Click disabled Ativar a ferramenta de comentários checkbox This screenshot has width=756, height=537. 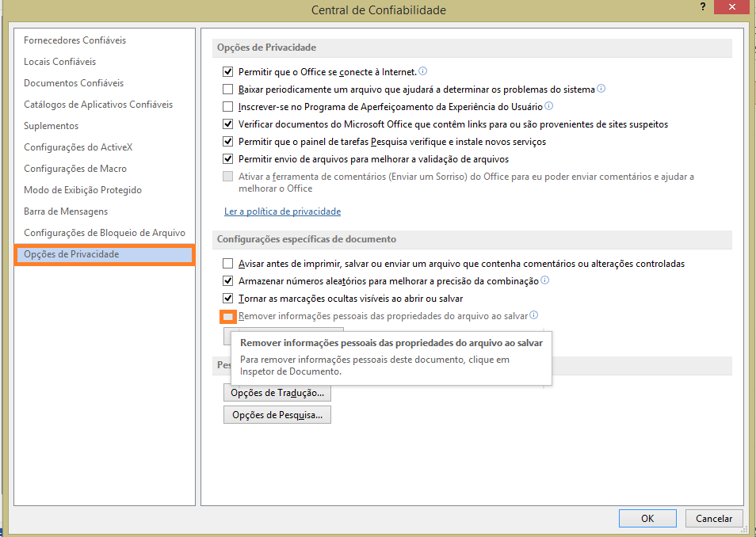227,177
